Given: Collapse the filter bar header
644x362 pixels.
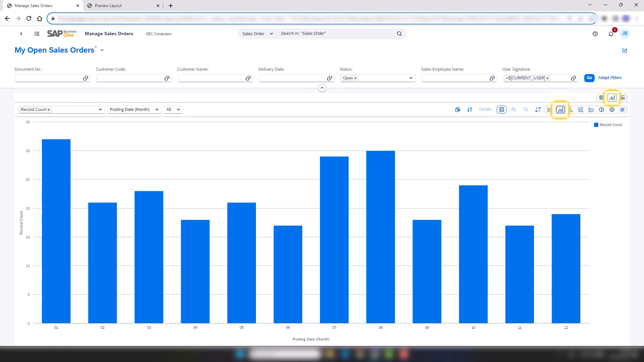Looking at the screenshot, I should pos(322,88).
